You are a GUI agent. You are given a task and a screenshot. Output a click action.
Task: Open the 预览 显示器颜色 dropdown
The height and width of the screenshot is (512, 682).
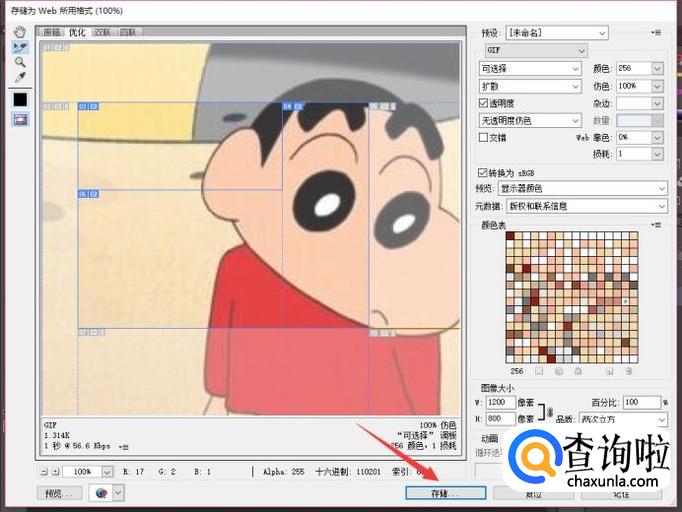pyautogui.click(x=583, y=188)
